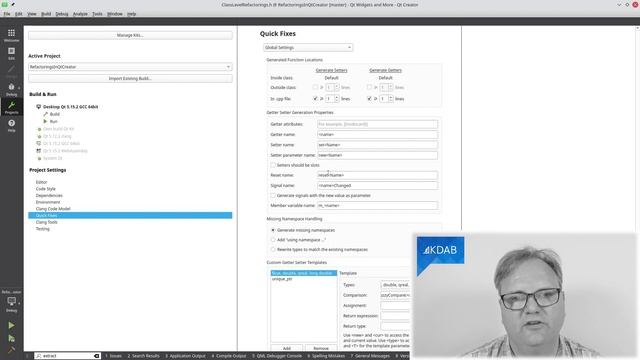Viewport: 640px width, 360px height.
Task: Open Debug mode in sidebar
Action: pyautogui.click(x=11, y=89)
